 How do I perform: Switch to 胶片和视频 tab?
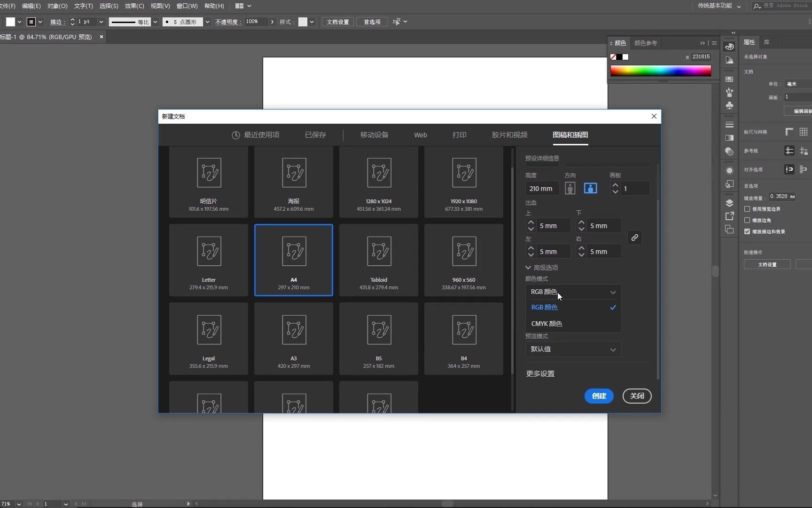click(x=510, y=135)
